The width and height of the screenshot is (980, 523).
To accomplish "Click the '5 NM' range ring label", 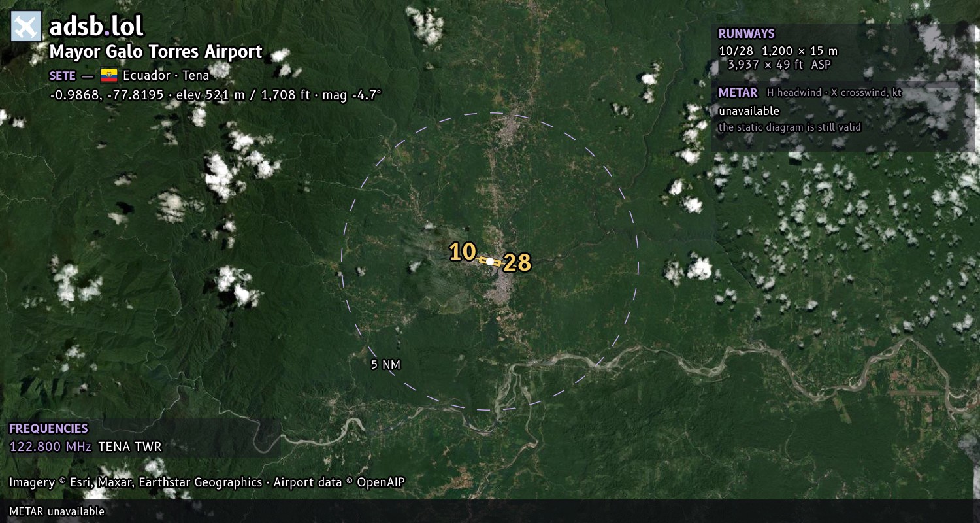I will tap(385, 365).
